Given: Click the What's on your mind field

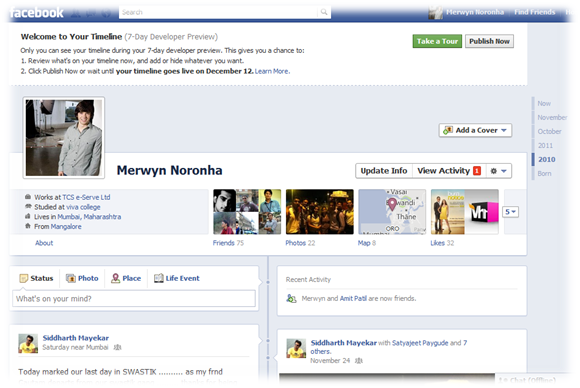Looking at the screenshot, I should 134,298.
